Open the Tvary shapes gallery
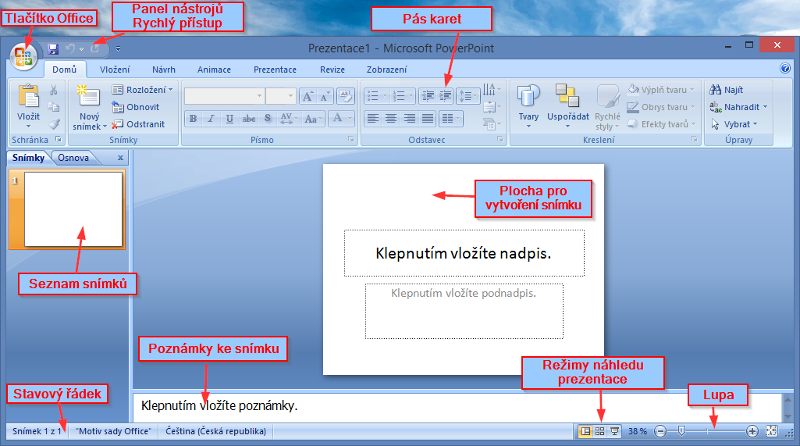800x446 pixels. pyautogui.click(x=529, y=106)
